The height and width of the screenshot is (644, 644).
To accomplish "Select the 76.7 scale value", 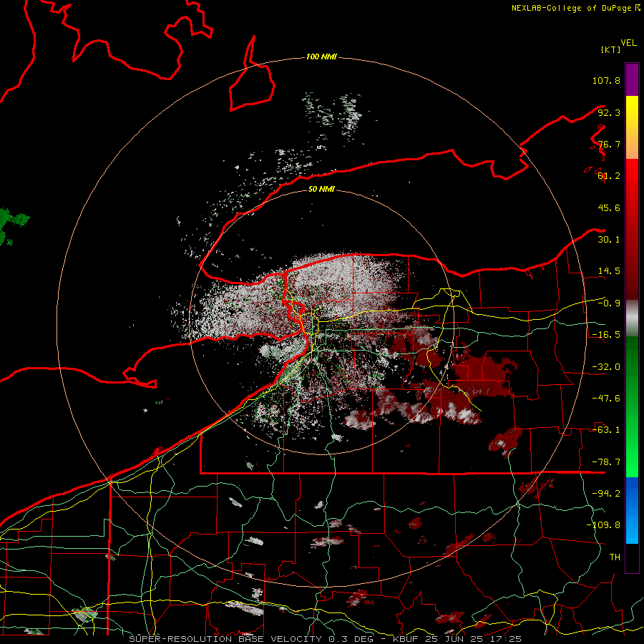I will [x=609, y=144].
